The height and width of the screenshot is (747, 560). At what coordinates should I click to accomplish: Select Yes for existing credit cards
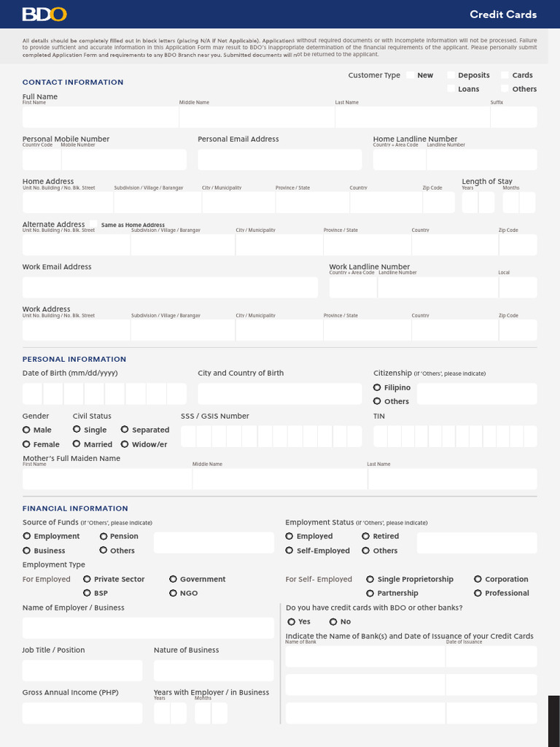coord(292,622)
